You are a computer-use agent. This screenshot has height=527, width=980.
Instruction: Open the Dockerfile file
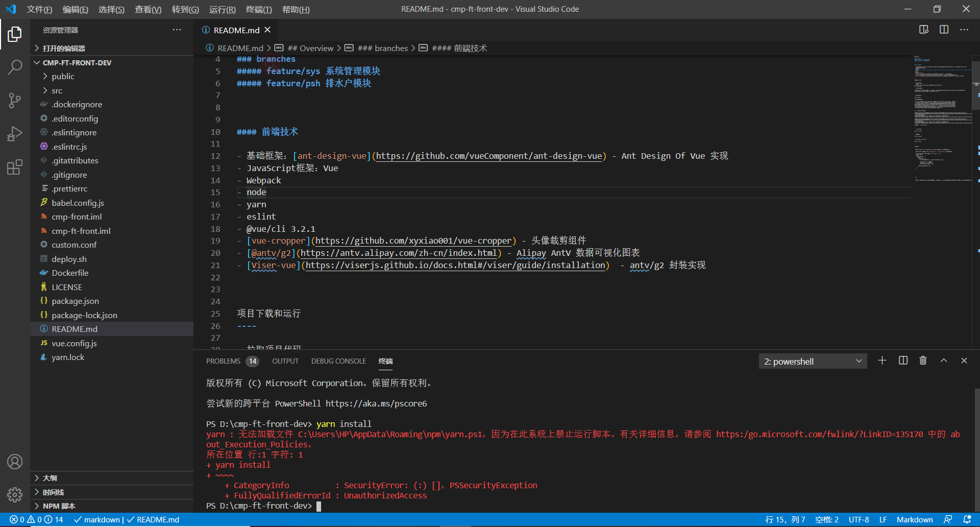pos(70,273)
